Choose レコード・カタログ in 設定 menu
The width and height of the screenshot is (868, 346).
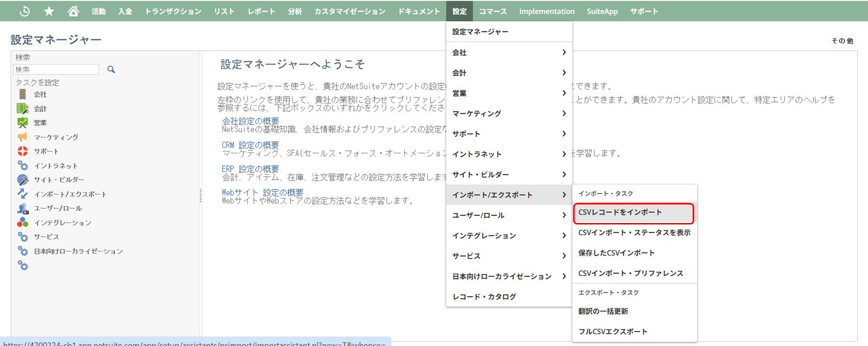click(x=509, y=297)
